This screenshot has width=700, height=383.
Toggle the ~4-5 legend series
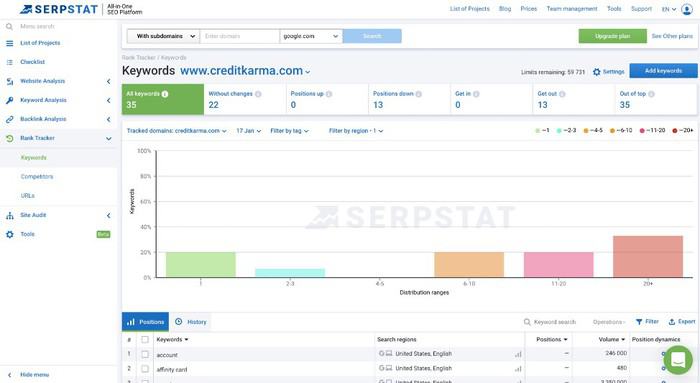(593, 130)
